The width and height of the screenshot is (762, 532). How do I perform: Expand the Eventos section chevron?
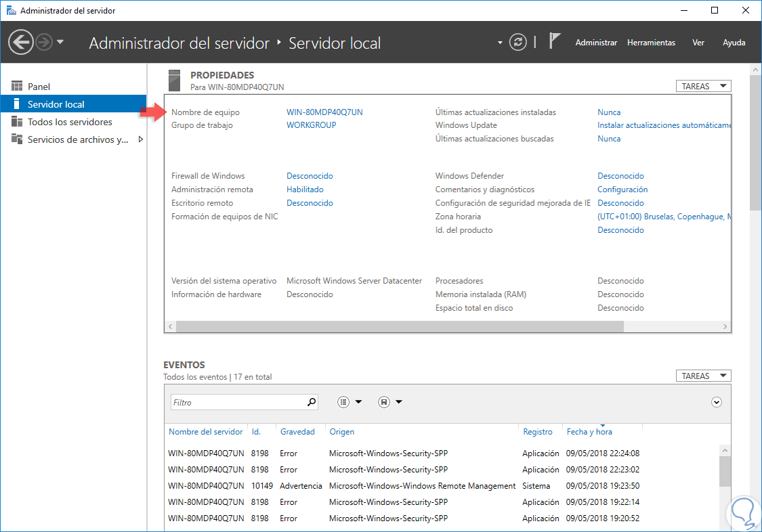point(717,402)
